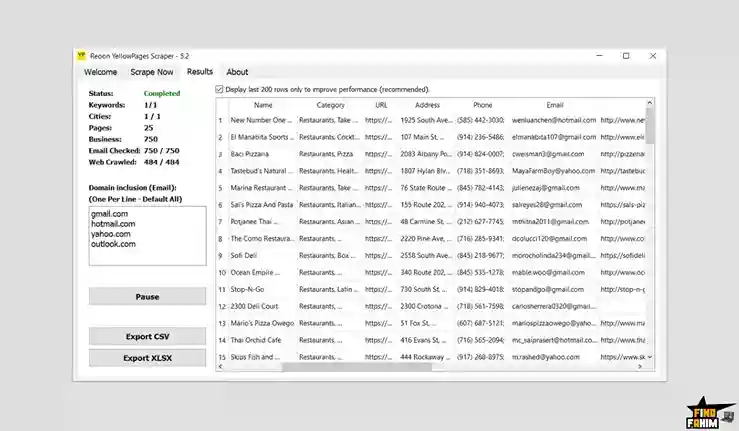Screen dimensions: 739x431
Task: Click the horizontal scrollbar left arrow
Action: (x=220, y=366)
